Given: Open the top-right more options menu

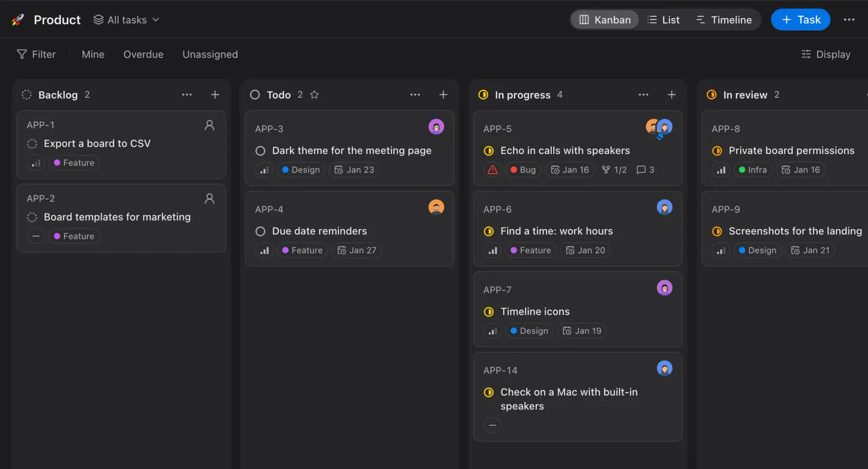Looking at the screenshot, I should (849, 20).
